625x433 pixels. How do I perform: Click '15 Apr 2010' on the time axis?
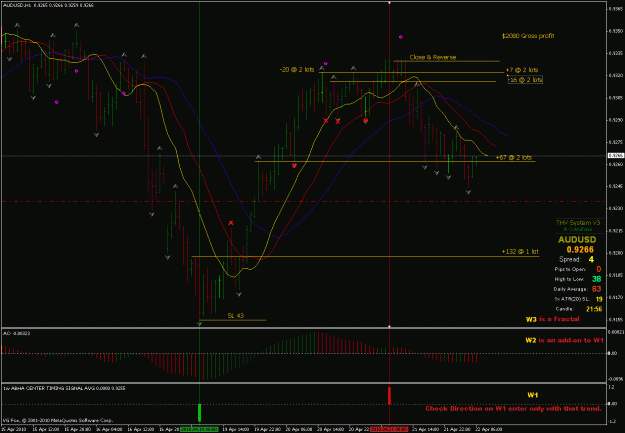tap(12, 429)
